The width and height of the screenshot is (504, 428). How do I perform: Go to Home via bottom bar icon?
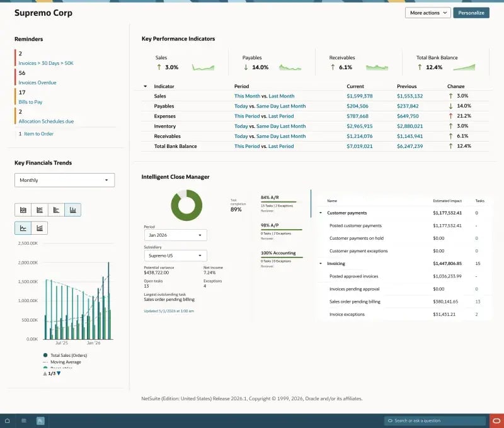tap(7, 420)
